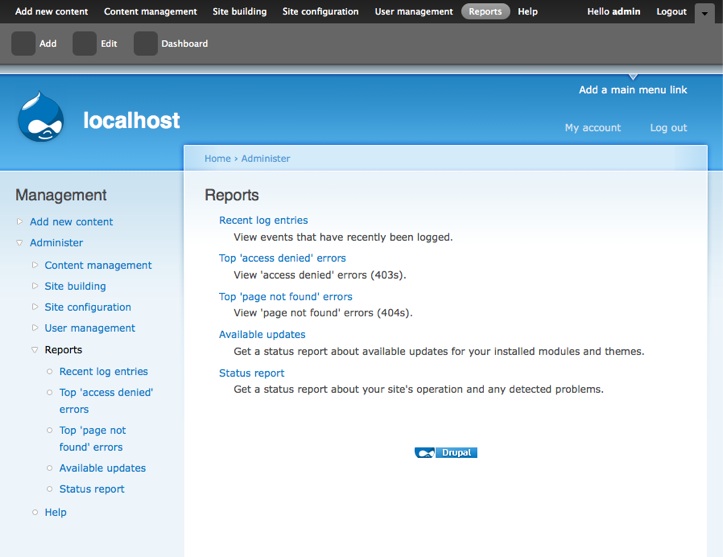This screenshot has width=723, height=557.
Task: Open the User management top menu
Action: coord(413,12)
